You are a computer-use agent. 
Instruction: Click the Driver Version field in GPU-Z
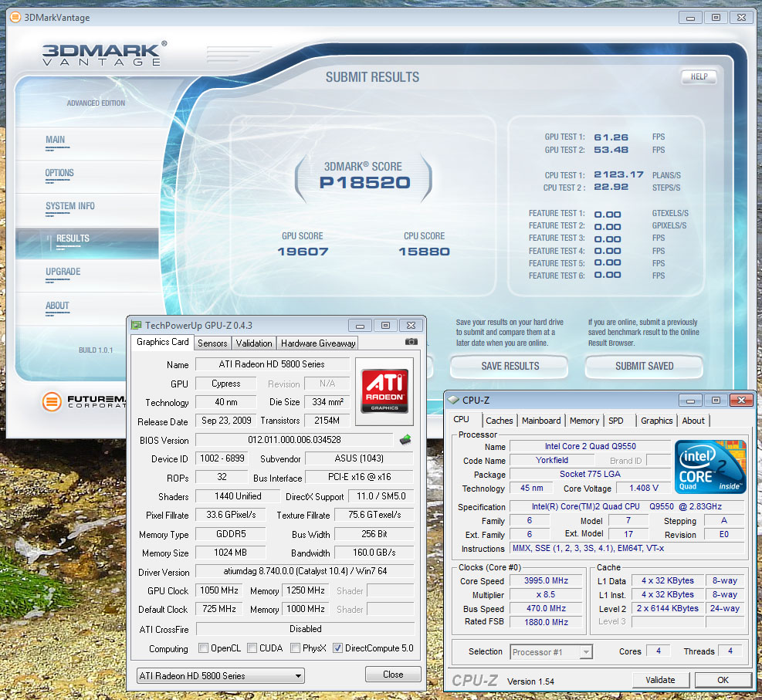click(x=305, y=571)
